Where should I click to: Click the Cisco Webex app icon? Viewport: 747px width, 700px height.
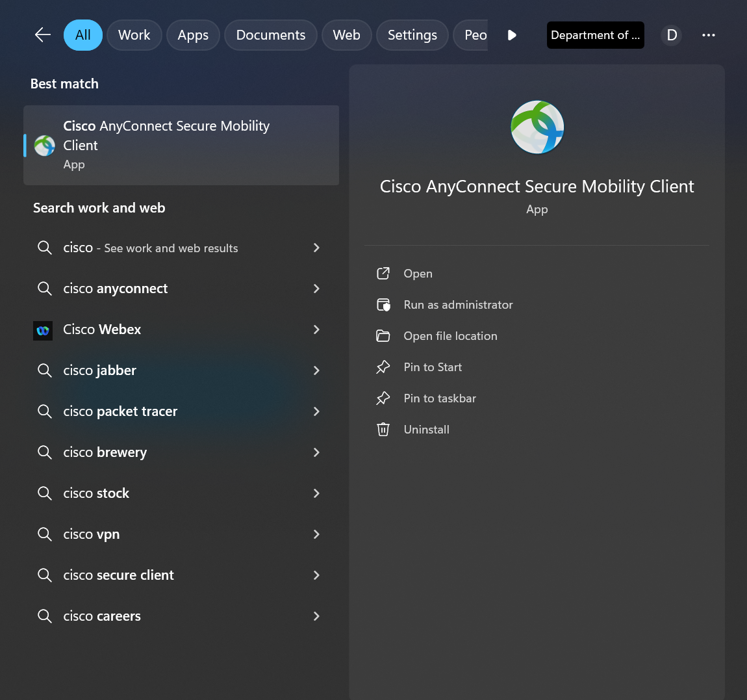[43, 330]
